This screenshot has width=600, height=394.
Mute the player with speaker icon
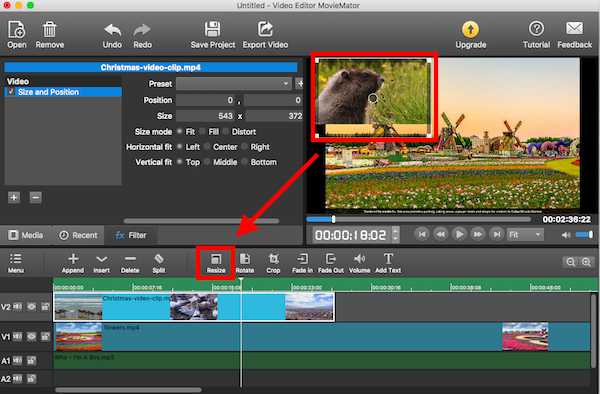566,235
